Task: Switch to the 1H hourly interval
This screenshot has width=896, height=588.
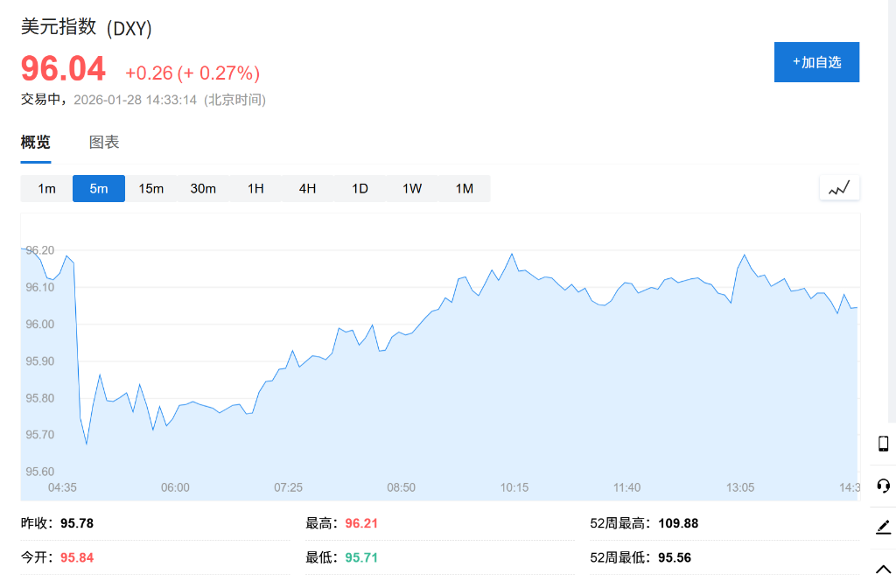Action: [255, 187]
